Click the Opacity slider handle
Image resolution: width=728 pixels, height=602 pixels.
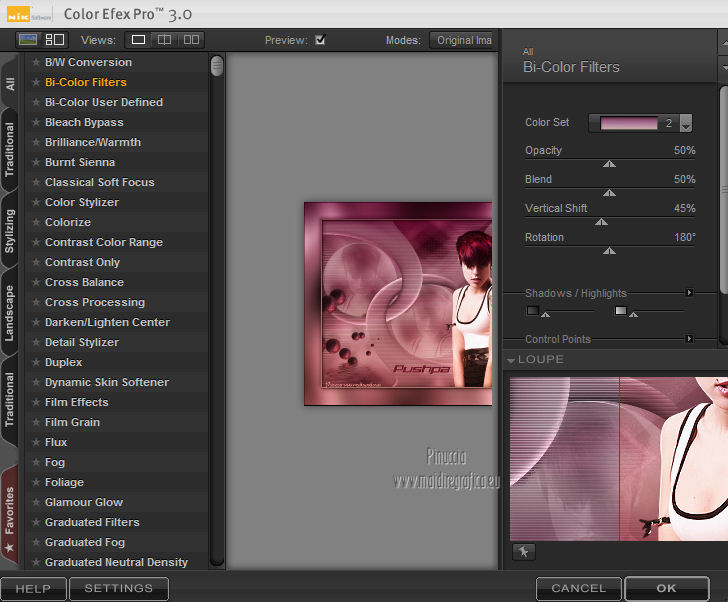coord(609,164)
